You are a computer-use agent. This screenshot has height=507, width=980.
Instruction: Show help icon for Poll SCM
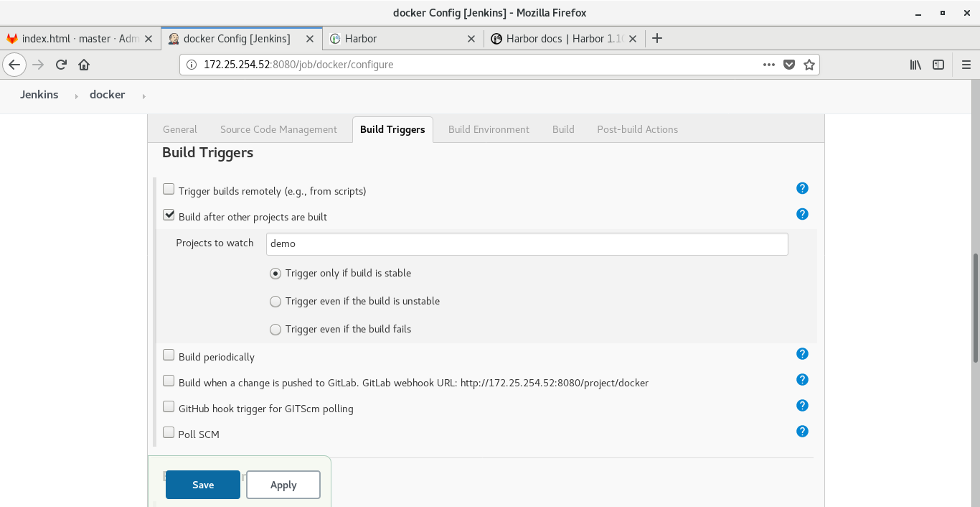tap(802, 431)
